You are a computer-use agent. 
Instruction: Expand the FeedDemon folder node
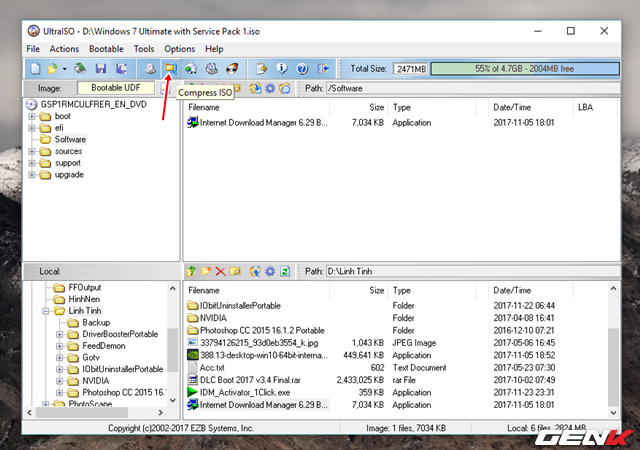click(x=60, y=346)
